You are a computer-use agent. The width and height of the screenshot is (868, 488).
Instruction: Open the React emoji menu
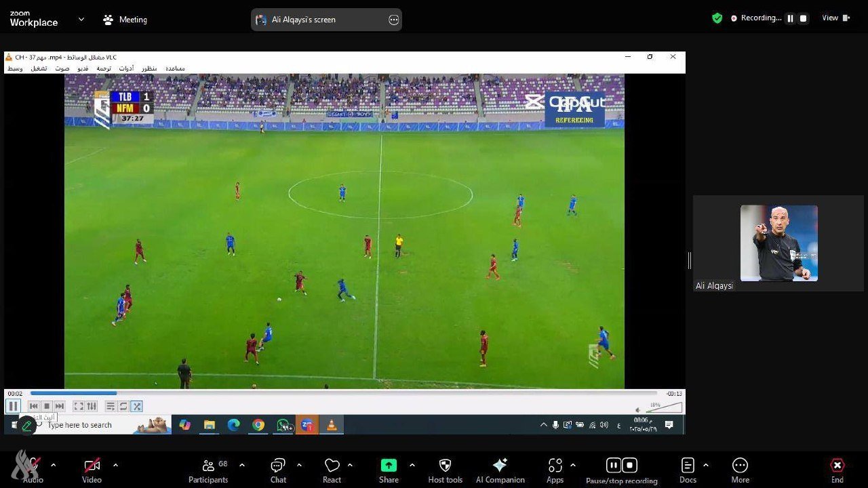(x=332, y=470)
